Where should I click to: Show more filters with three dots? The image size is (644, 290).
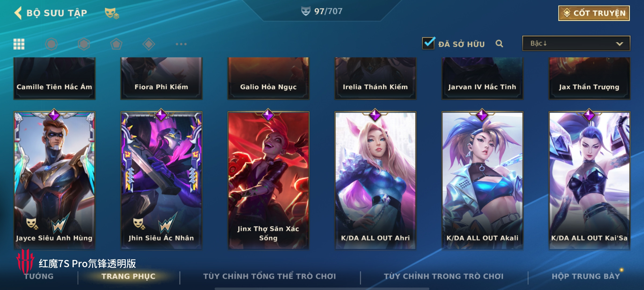pyautogui.click(x=181, y=44)
